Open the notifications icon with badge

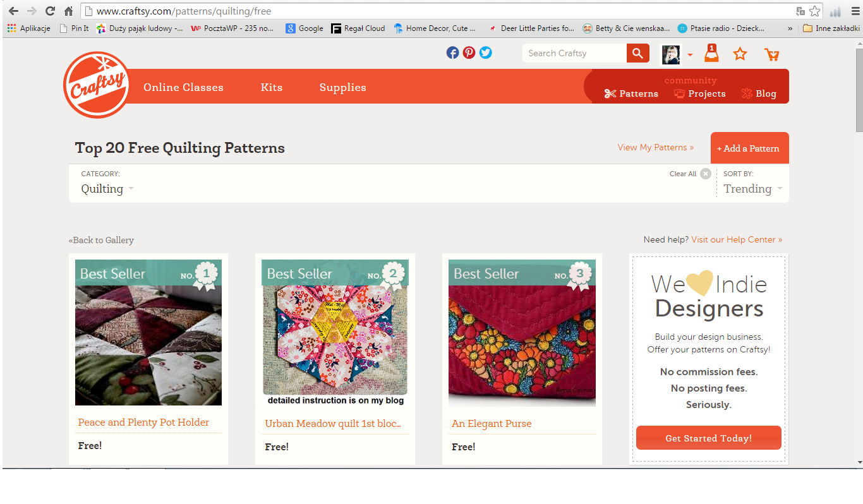click(x=711, y=53)
